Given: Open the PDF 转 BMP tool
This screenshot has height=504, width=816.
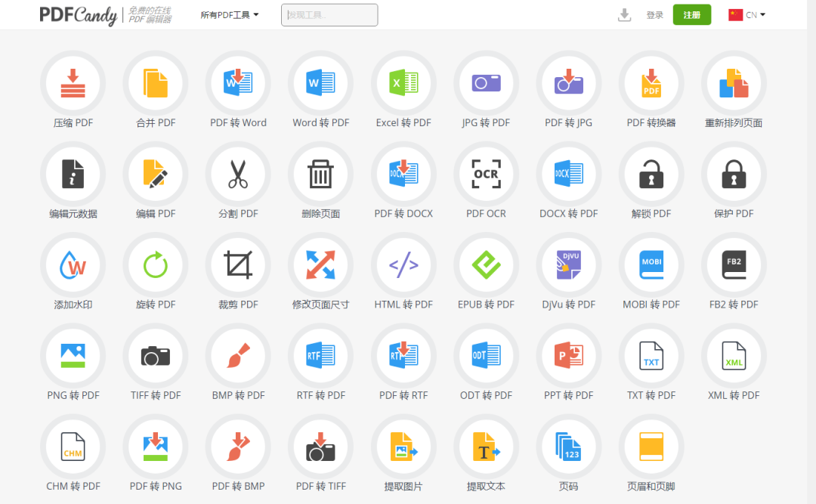Looking at the screenshot, I should 238,447.
